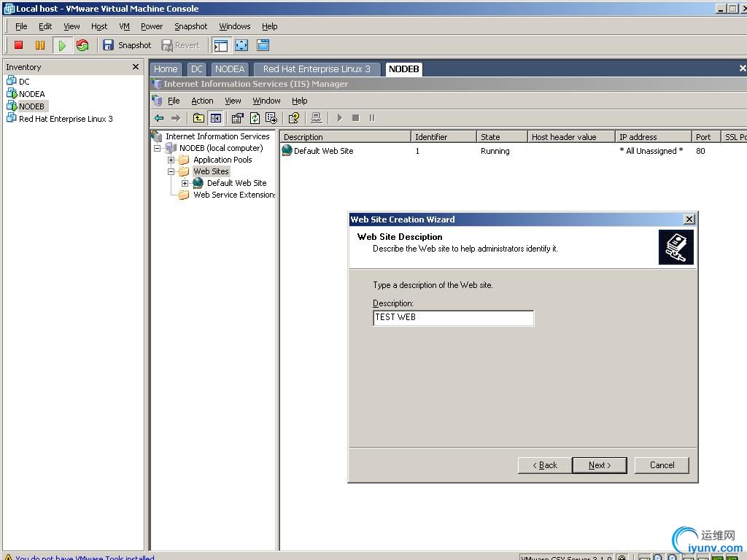Collapse the NODEB (local computer) node
The height and width of the screenshot is (560, 747).
(158, 148)
